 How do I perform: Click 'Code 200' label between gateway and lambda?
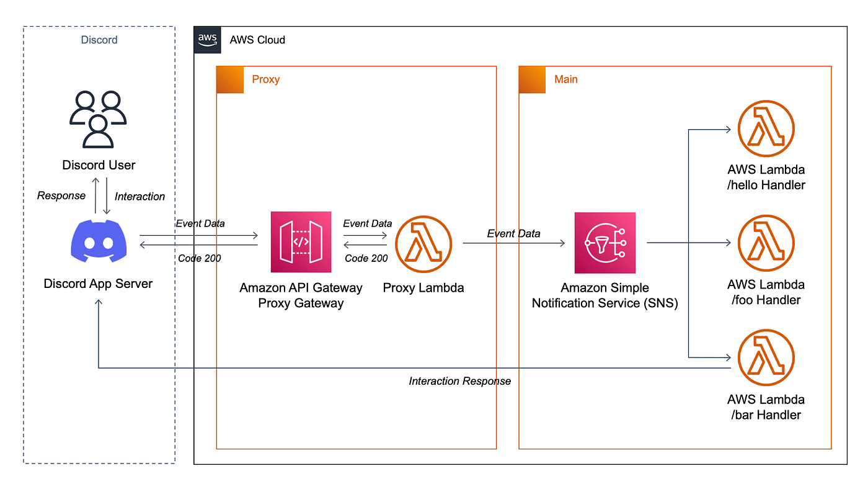tap(366, 258)
